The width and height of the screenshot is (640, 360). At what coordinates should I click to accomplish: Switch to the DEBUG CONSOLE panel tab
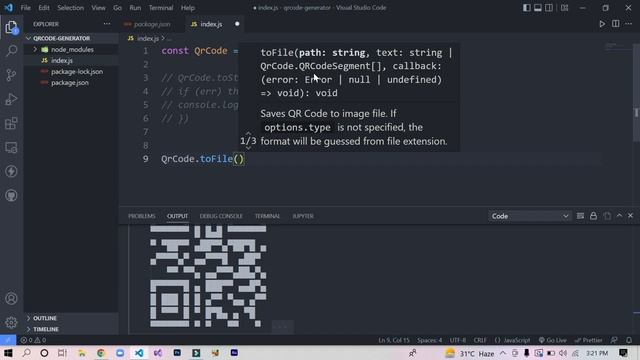pos(221,216)
